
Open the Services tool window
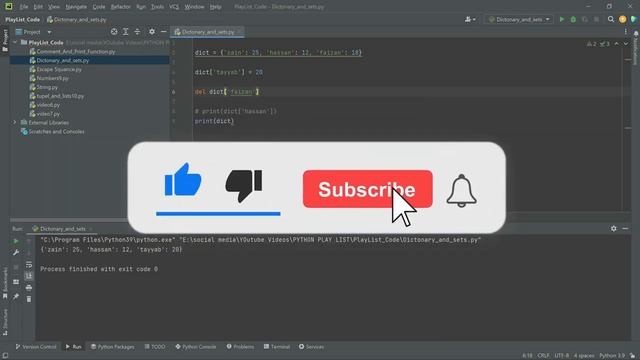pos(311,347)
